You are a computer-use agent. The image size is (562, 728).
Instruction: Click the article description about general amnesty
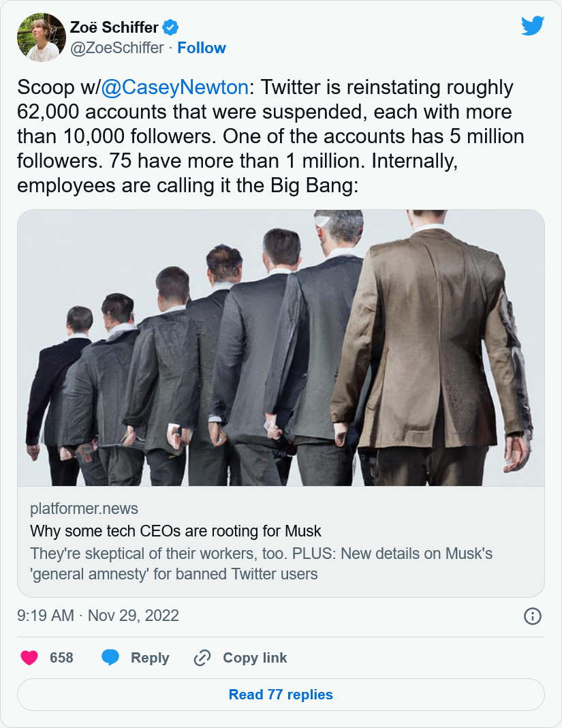point(262,564)
